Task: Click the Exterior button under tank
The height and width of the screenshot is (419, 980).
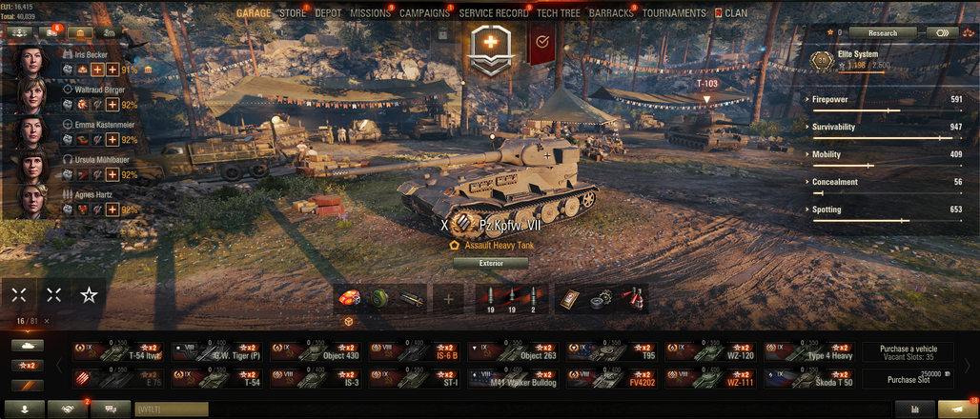Action: (491, 264)
